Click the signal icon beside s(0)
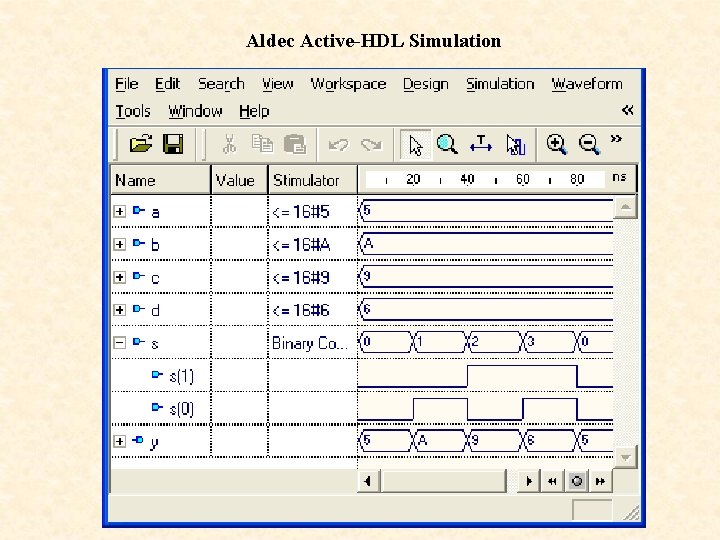The width and height of the screenshot is (720, 540). (x=158, y=407)
